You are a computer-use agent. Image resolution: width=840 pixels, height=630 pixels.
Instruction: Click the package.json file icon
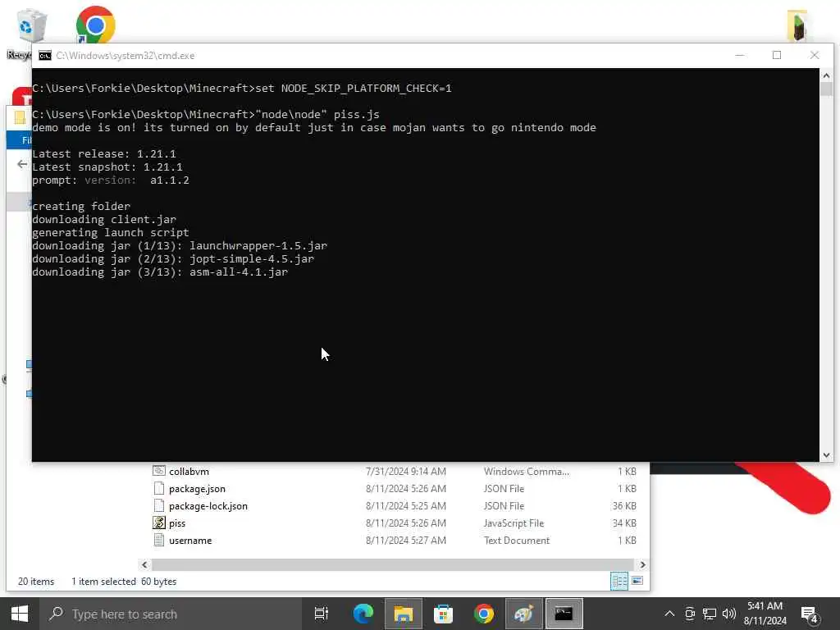(x=159, y=488)
